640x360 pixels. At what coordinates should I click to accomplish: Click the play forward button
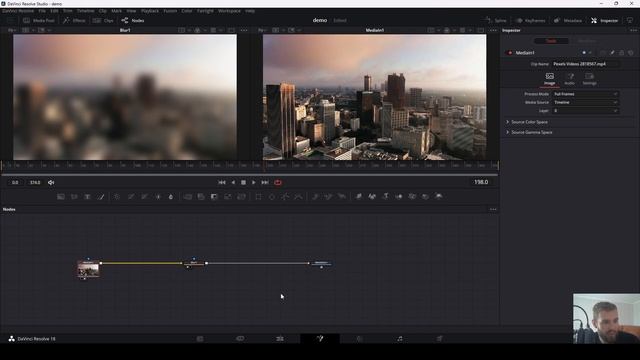[x=253, y=182]
